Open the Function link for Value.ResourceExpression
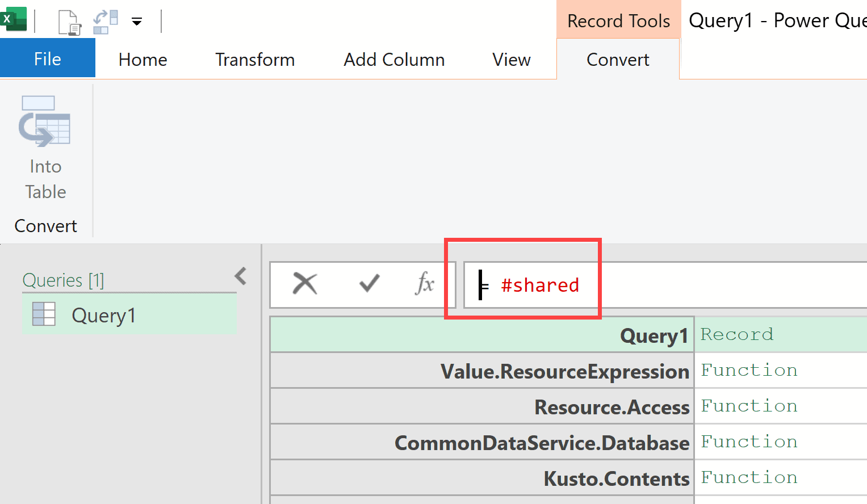 click(x=749, y=370)
